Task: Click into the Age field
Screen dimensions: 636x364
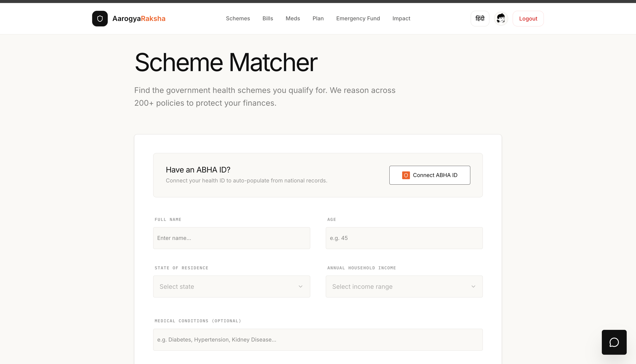Action: coord(404,238)
